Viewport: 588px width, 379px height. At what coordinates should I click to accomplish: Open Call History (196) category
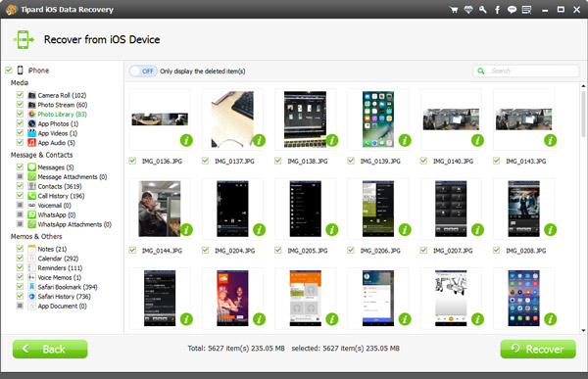pos(61,196)
